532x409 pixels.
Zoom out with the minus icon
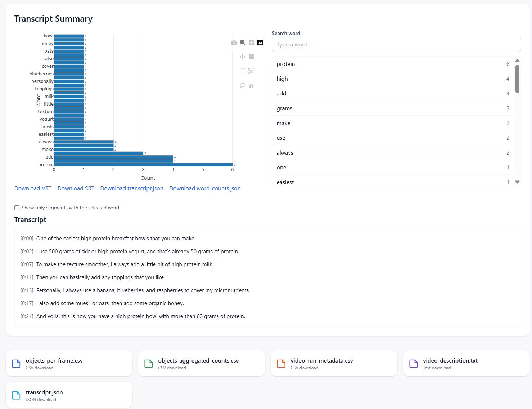click(x=251, y=57)
